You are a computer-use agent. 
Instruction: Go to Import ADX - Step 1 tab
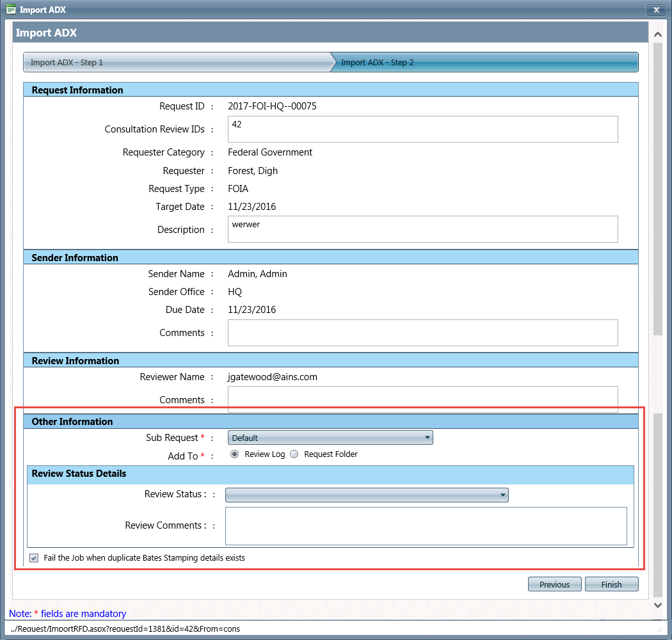(x=177, y=62)
